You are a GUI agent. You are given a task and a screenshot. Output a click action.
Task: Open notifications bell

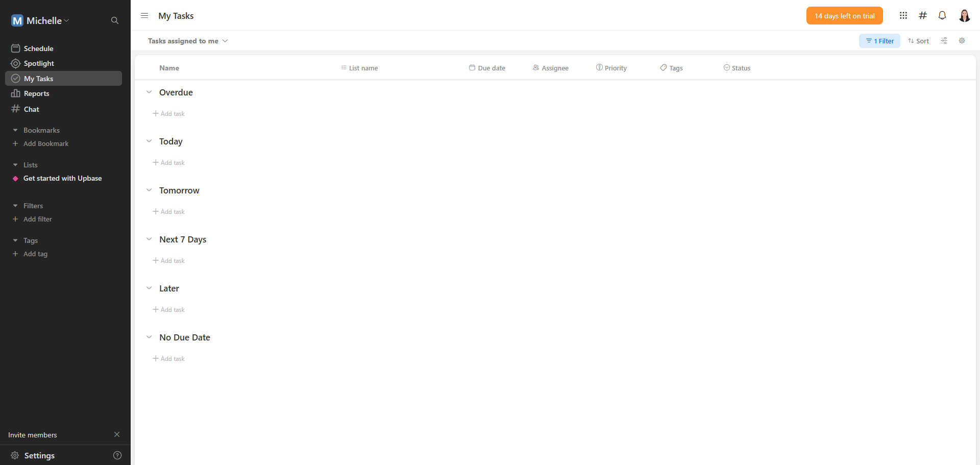[942, 15]
